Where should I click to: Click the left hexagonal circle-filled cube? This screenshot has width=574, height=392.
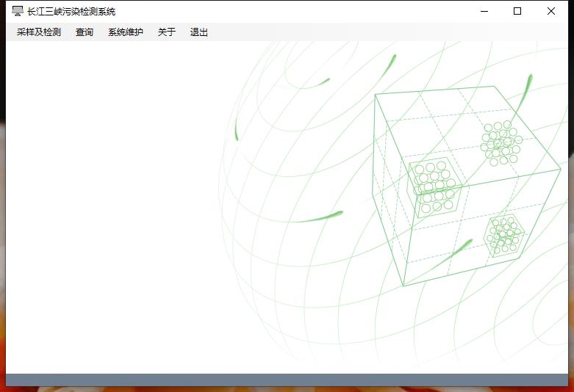434,186
